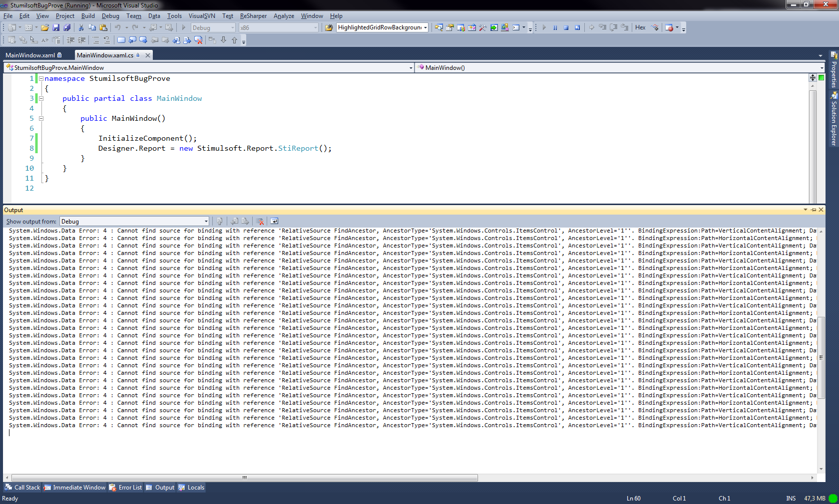Uncomment selected lines icon
Screen dimensions: 839x504
[x=106, y=40]
